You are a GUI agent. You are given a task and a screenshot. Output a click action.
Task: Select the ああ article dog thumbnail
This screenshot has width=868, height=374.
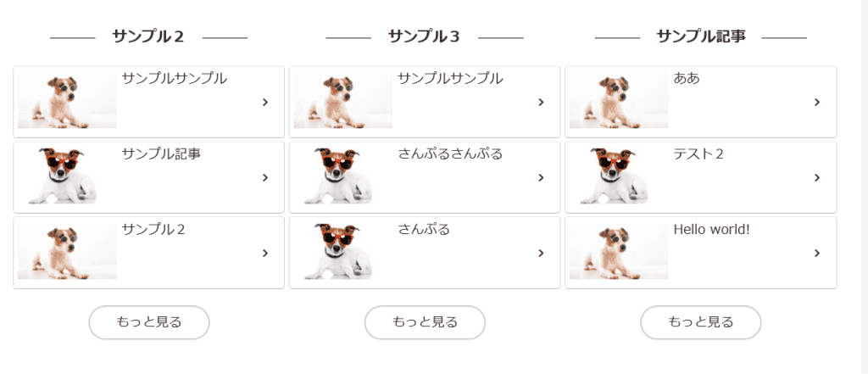[x=618, y=101]
